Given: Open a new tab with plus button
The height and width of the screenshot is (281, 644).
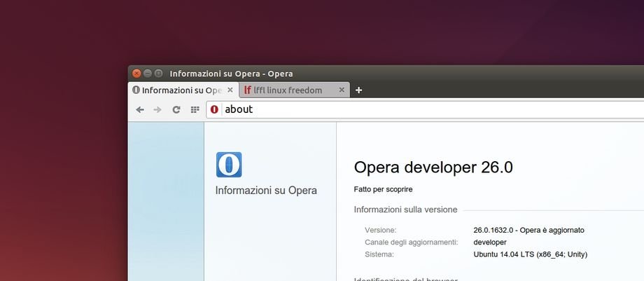Looking at the screenshot, I should pyautogui.click(x=359, y=90).
